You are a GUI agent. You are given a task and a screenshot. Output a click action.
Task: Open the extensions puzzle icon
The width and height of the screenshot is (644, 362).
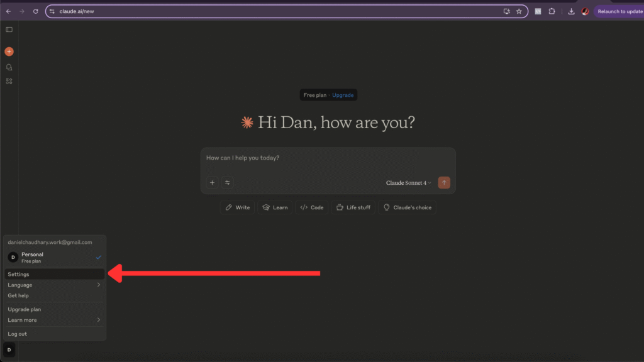coord(552,11)
